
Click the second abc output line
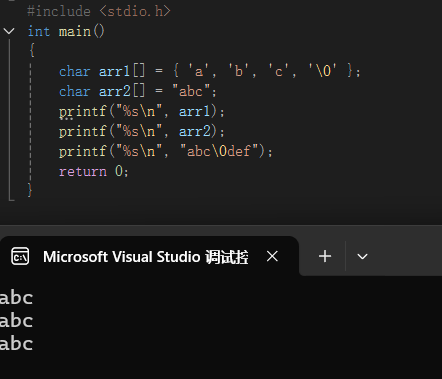tap(16, 321)
